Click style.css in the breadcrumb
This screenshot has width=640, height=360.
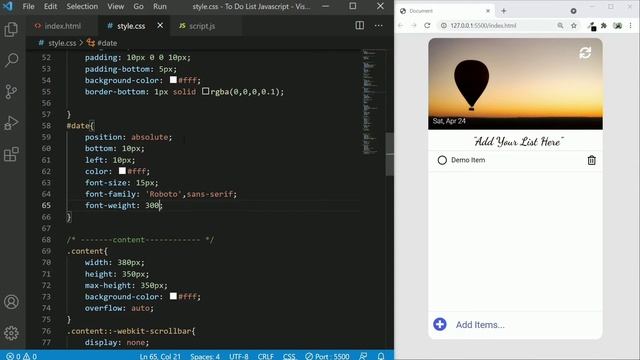[x=62, y=43]
